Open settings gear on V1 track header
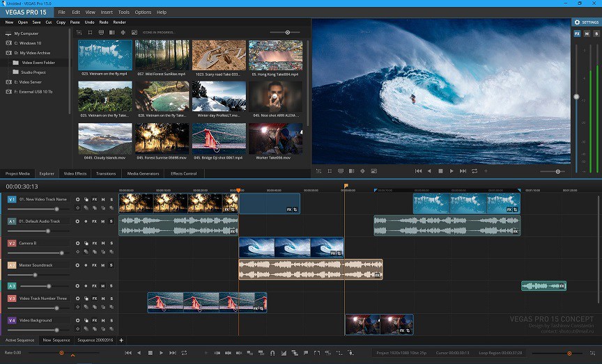 coord(77,200)
